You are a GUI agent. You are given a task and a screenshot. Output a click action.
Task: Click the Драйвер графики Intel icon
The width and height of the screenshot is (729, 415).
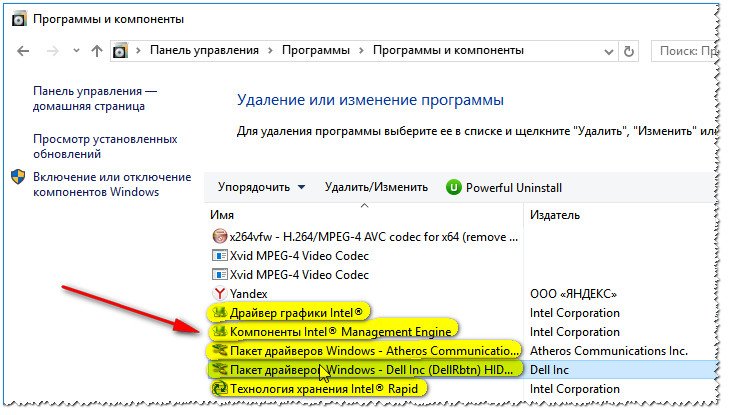click(x=220, y=313)
